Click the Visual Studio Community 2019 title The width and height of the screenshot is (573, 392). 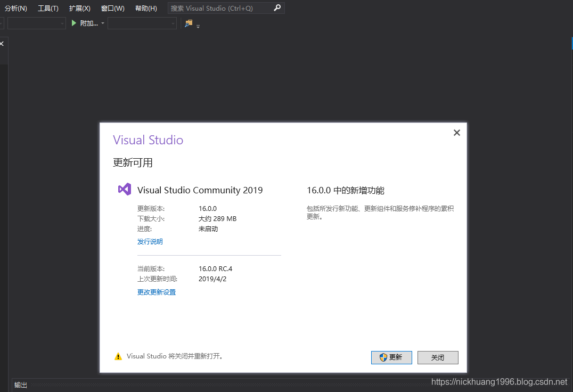[x=200, y=190]
